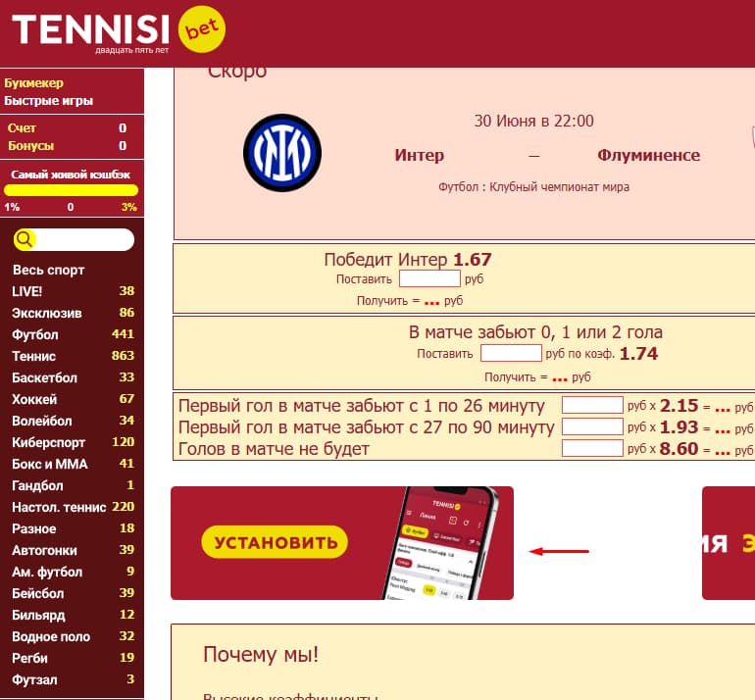The height and width of the screenshot is (700, 755).
Task: Open the Букмекер section
Action: (33, 82)
